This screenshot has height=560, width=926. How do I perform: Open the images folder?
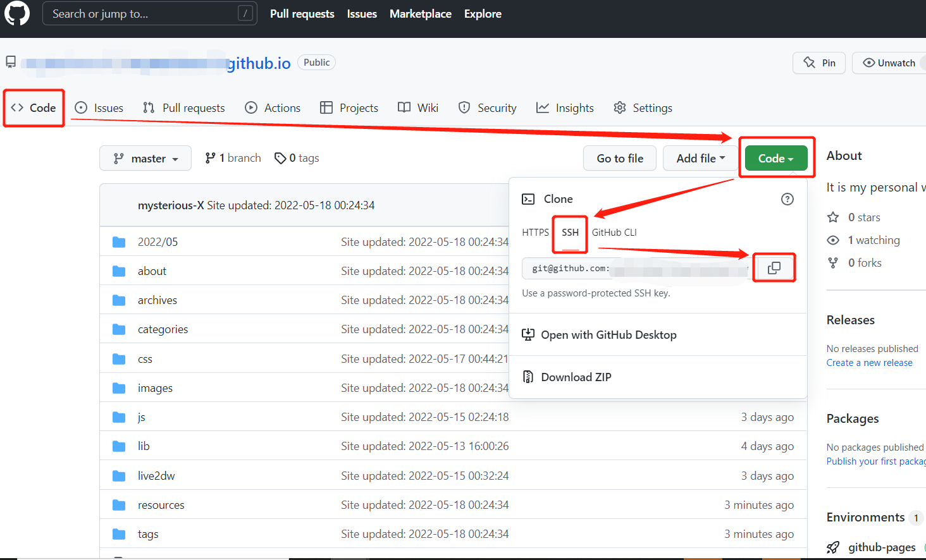click(x=155, y=388)
